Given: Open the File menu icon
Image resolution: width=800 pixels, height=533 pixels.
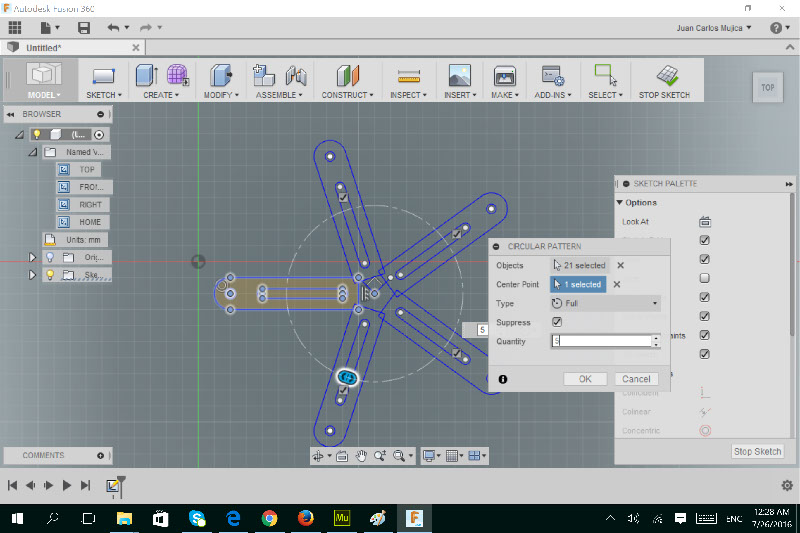Looking at the screenshot, I should (x=46, y=28).
